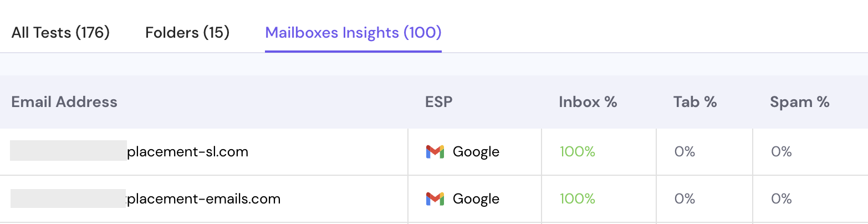Click the Google label in the placement-emails.com row
Viewport: 868px width, 224px height.
coord(476,198)
